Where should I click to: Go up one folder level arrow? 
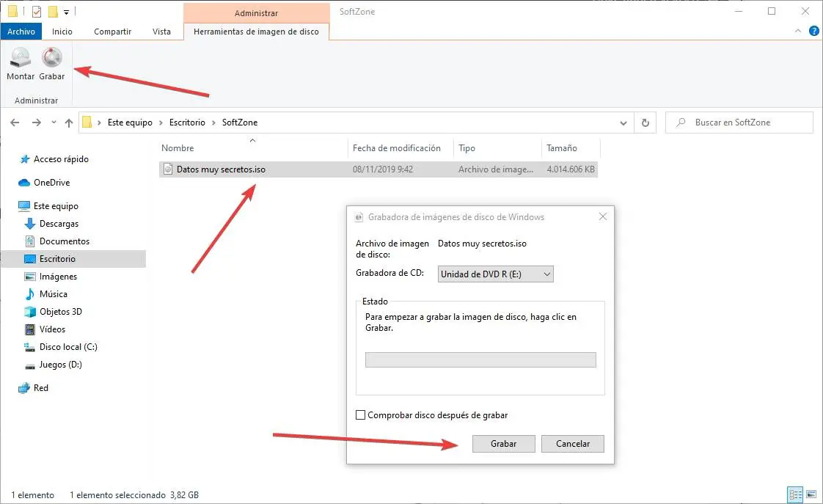(69, 123)
